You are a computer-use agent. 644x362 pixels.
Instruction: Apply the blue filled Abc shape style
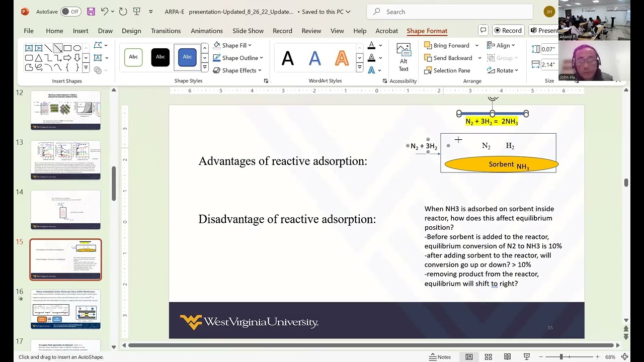187,57
